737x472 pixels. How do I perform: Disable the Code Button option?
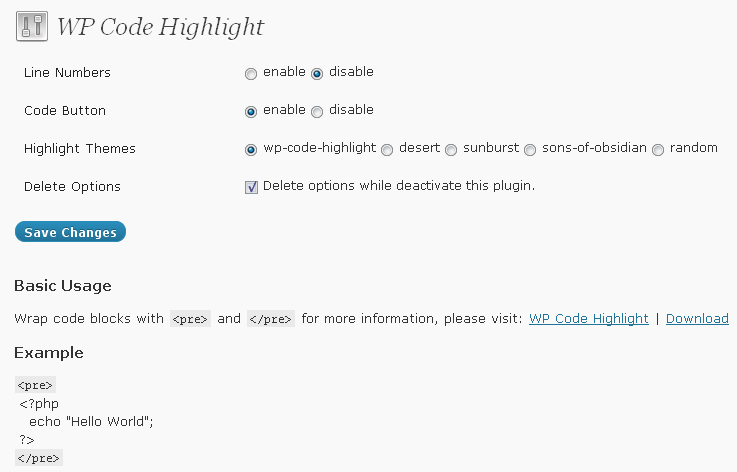pos(317,112)
